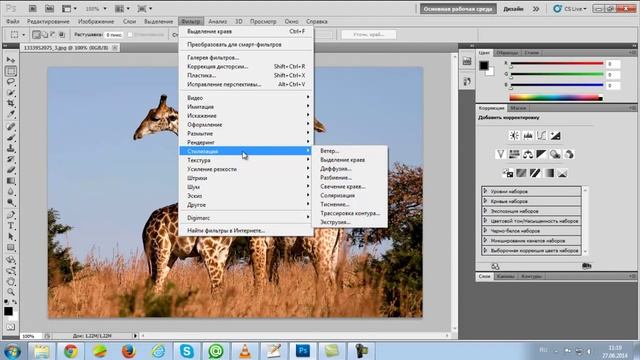This screenshot has height=360, width=640.
Task: Select the Horizontal Type tool
Action: (x=11, y=226)
